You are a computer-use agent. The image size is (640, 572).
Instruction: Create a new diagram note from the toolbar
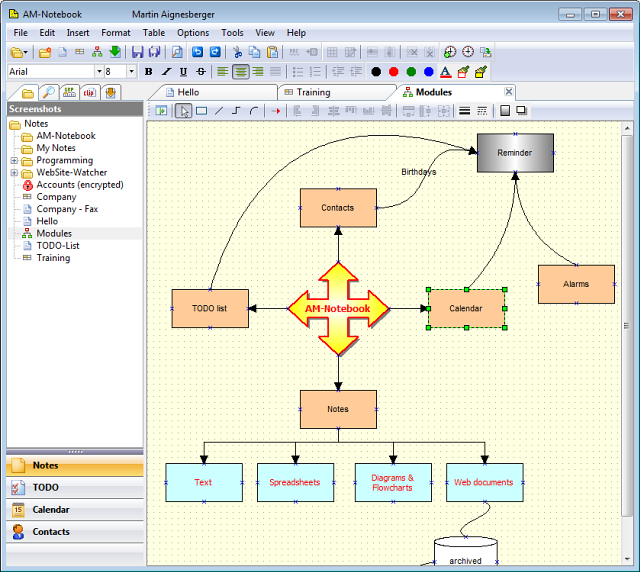click(97, 52)
